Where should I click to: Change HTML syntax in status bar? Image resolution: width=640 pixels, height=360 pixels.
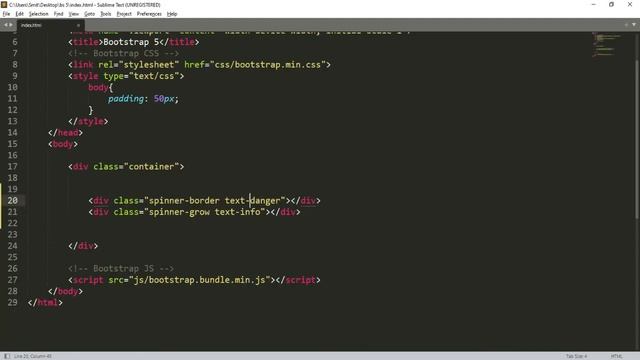tap(616, 356)
